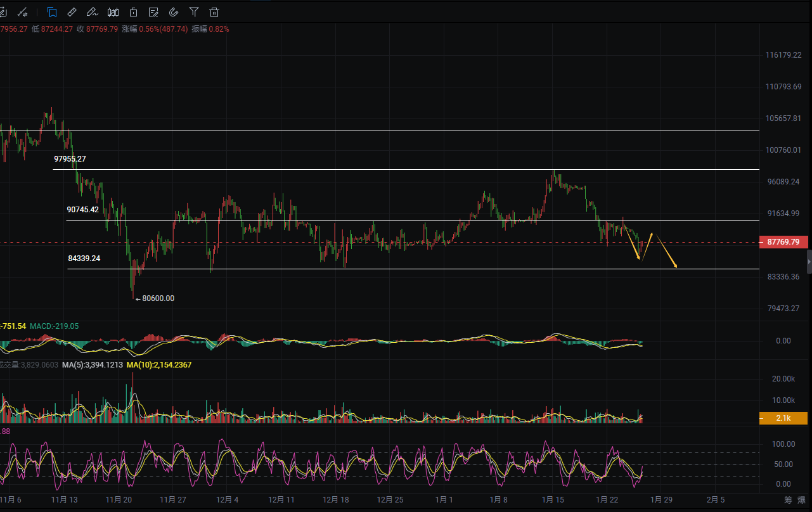Viewport: 812px width, 512px height.
Task: Click the 爆 tab at bottom right
Action: pos(802,500)
